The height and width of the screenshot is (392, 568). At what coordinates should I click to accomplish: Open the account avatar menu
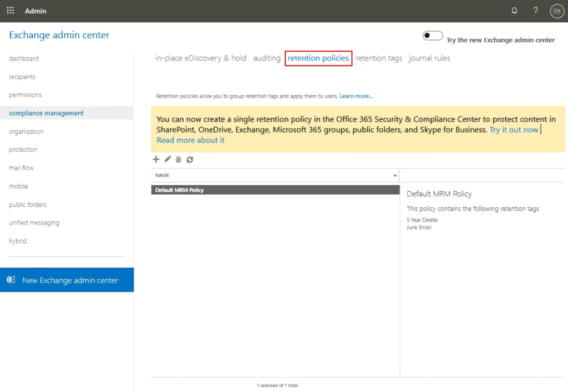point(556,11)
